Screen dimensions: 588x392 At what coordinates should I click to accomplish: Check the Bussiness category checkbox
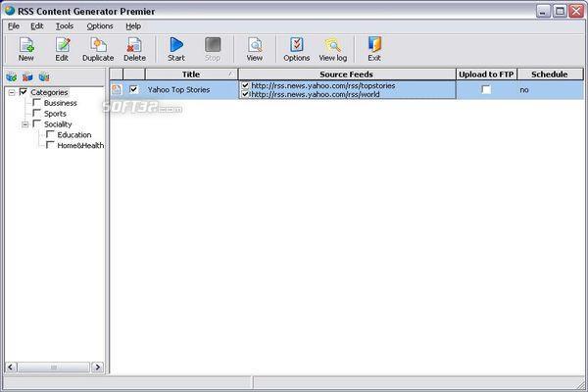click(37, 102)
